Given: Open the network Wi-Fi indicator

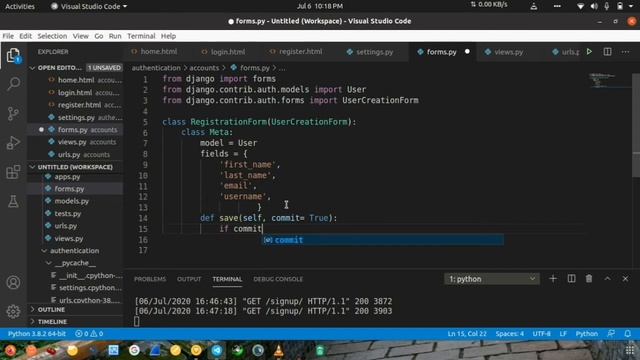Looking at the screenshot, I should pyautogui.click(x=580, y=6).
